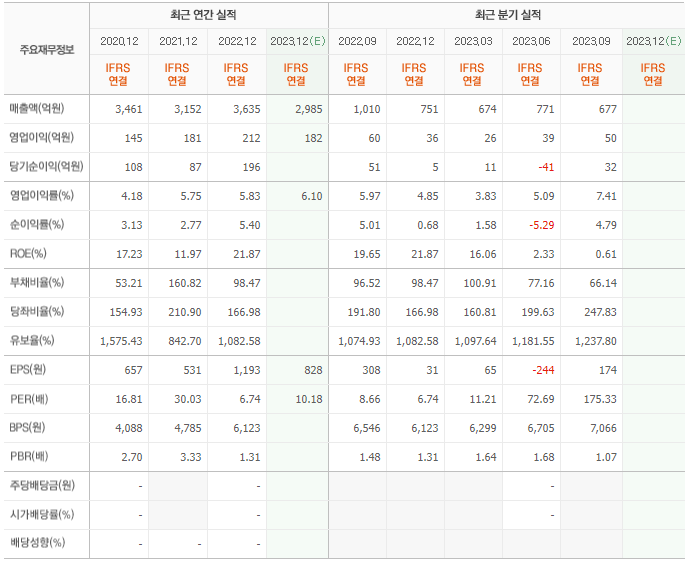Click the 최근 연간 실적 header

(x=203, y=15)
